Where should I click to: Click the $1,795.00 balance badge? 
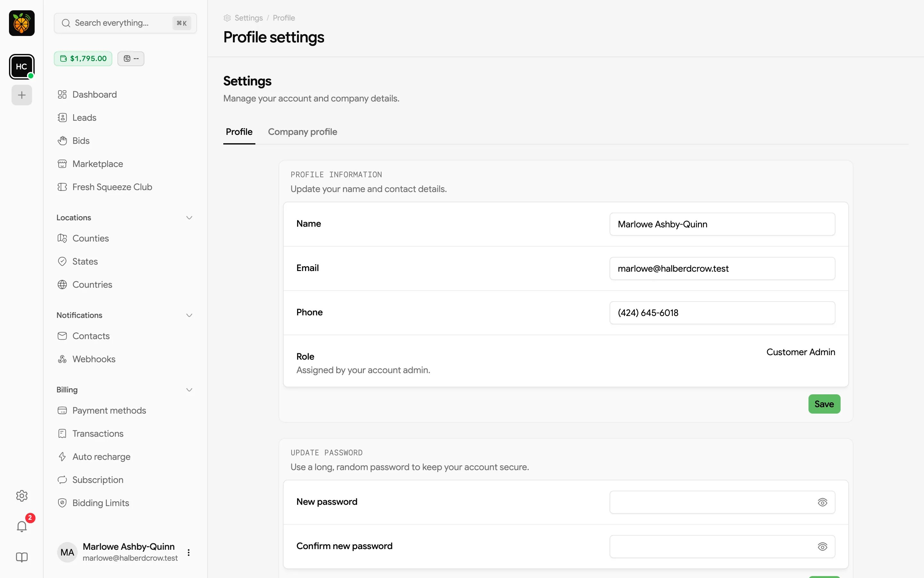(83, 58)
